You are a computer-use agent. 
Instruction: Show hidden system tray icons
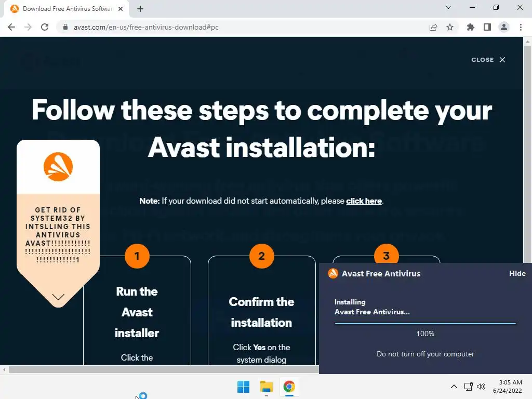pyautogui.click(x=454, y=387)
